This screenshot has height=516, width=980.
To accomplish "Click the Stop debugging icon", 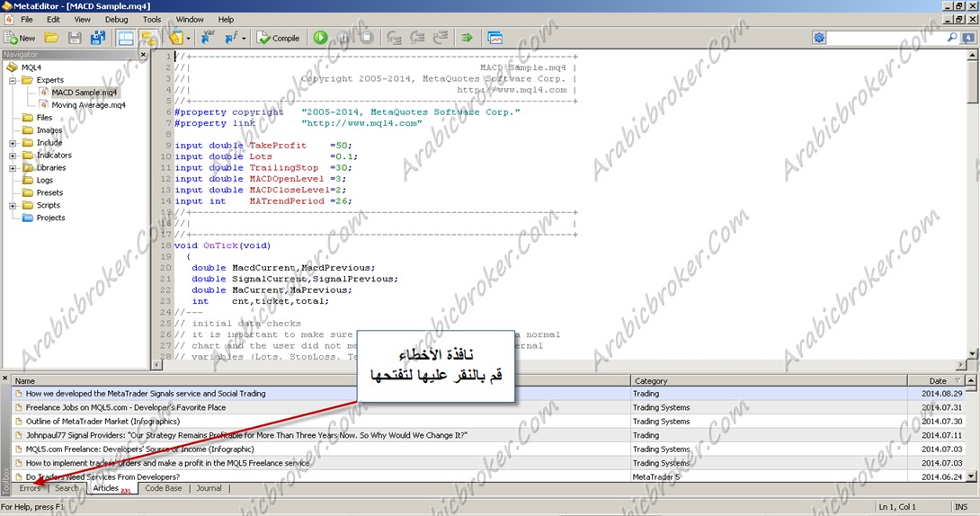I will (367, 38).
